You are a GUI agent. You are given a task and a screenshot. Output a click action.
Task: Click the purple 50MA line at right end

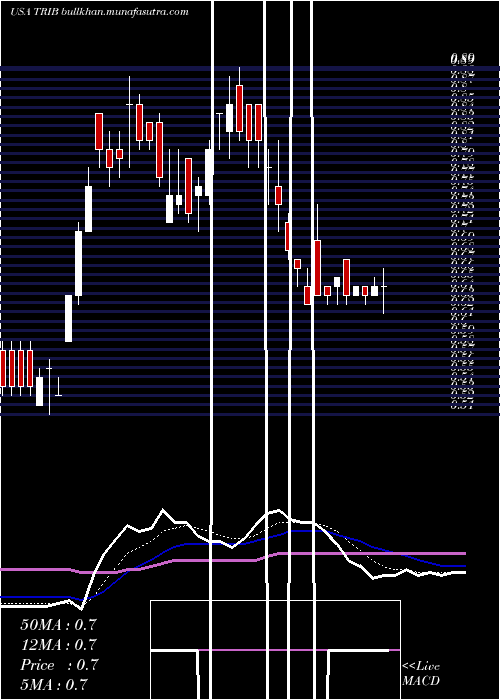point(462,554)
